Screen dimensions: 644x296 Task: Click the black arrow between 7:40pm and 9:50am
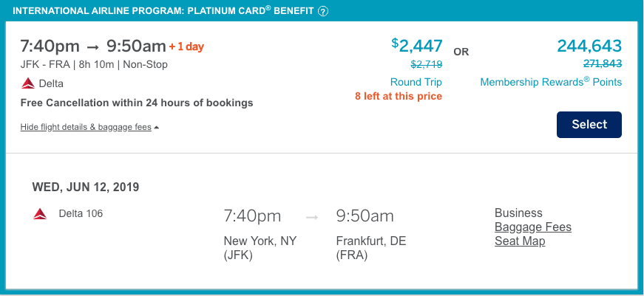pyautogui.click(x=96, y=47)
